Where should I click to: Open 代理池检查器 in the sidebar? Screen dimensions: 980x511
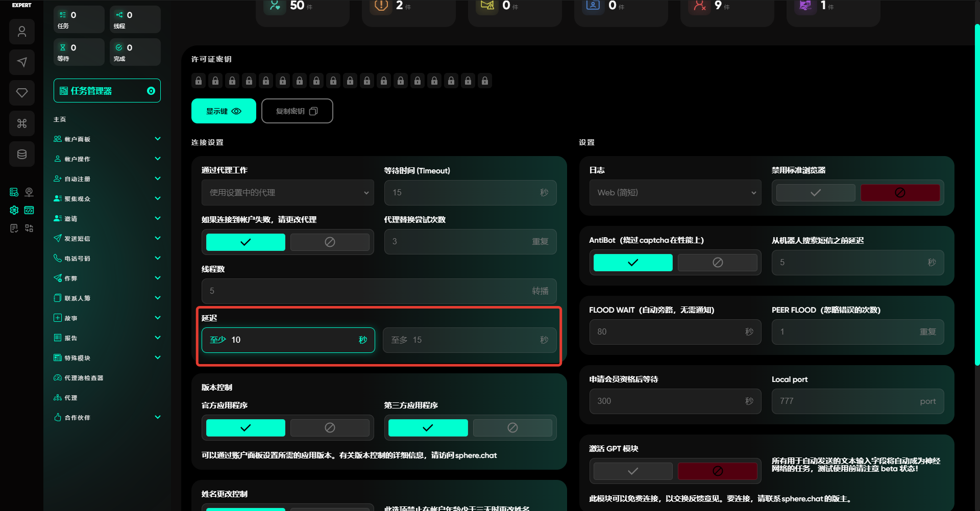[x=84, y=378]
